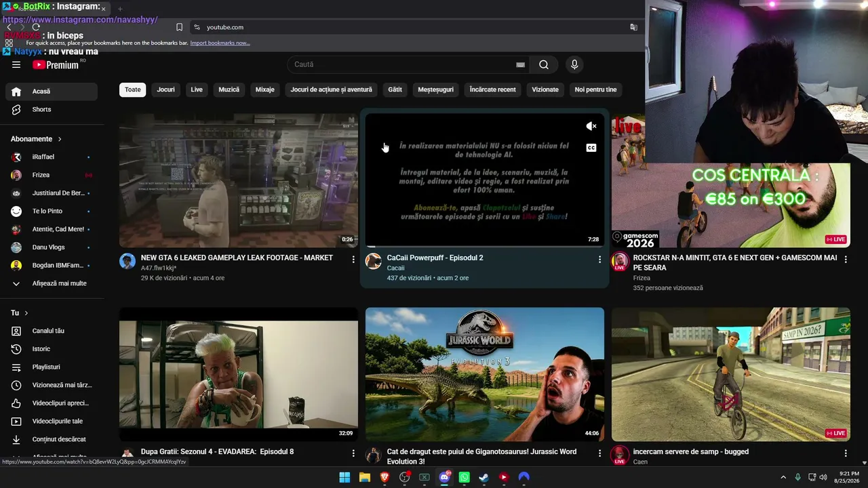Click the magnifier search button

544,64
